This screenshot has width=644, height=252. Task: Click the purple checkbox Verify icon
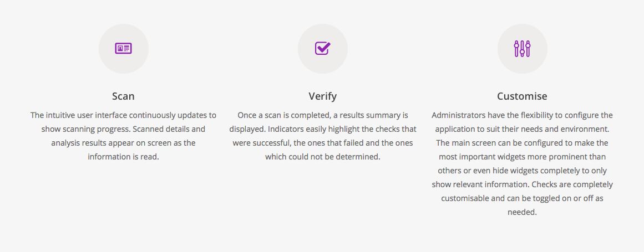point(322,48)
